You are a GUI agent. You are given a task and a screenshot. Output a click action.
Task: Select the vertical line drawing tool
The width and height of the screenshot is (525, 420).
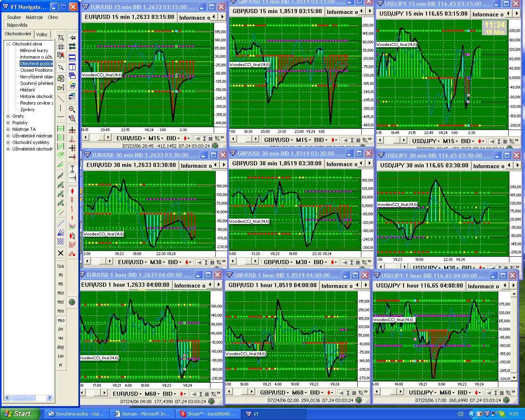pyautogui.click(x=61, y=108)
